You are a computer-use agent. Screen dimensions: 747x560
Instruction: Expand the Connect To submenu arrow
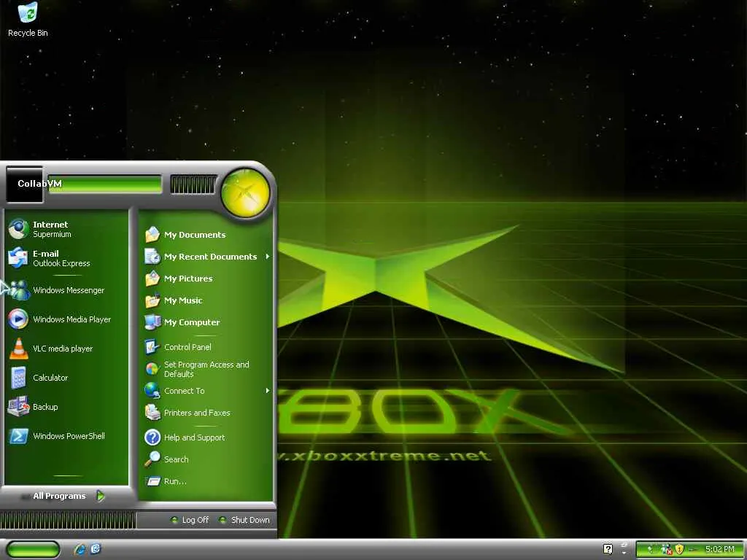[x=267, y=391]
